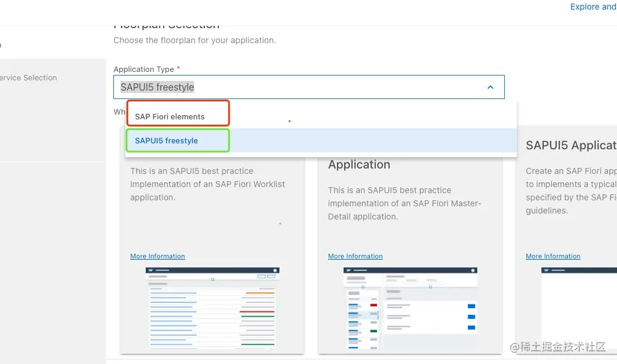Open More Information link under Worklist description
The height and width of the screenshot is (364, 617).
coord(157,256)
